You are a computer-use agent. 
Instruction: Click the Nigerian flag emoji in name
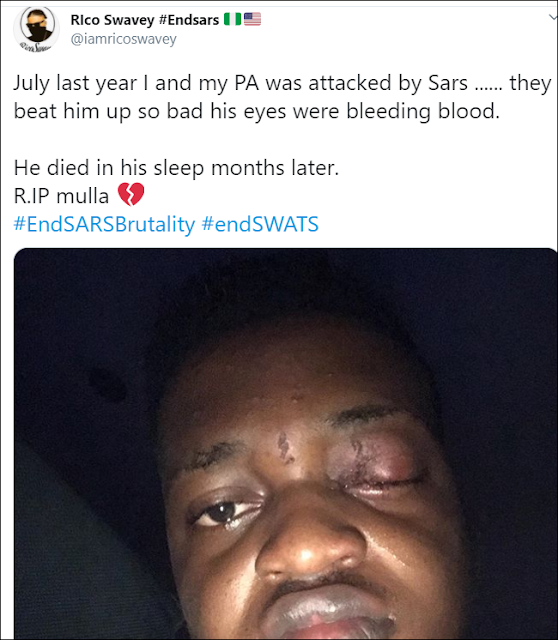(232, 19)
